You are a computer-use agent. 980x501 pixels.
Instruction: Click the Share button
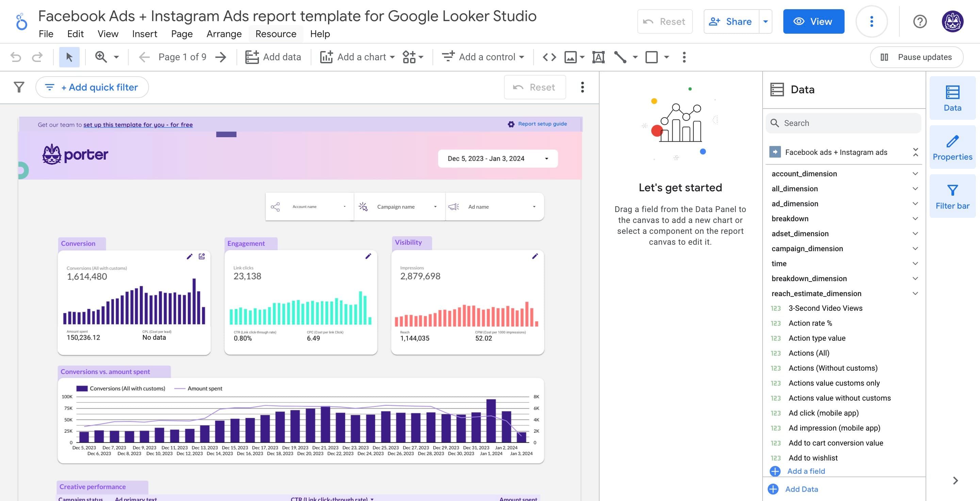(731, 21)
